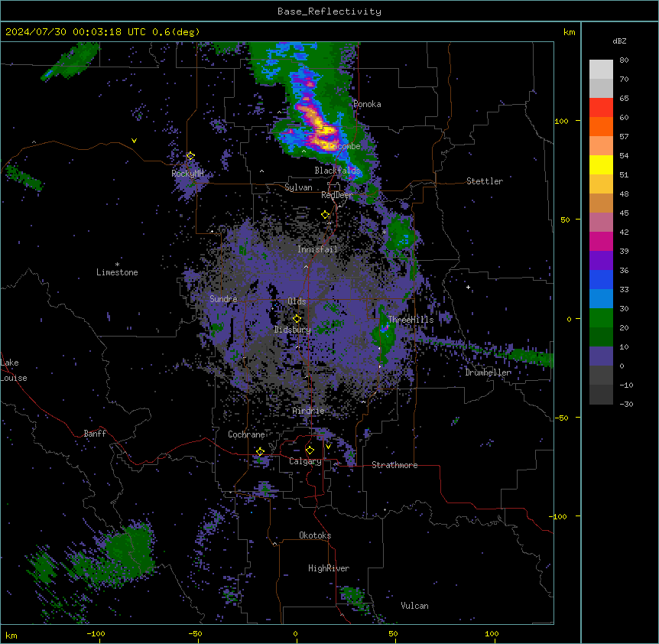Click the yellow diamond marker south of RedDeer
The height and width of the screenshot is (644, 659).
[326, 215]
